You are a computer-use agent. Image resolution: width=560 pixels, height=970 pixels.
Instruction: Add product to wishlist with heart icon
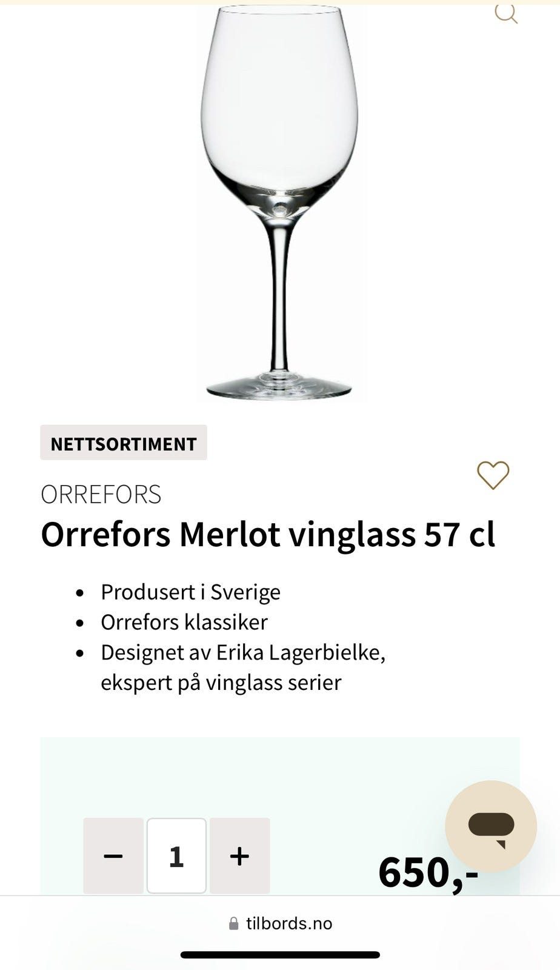click(x=493, y=475)
